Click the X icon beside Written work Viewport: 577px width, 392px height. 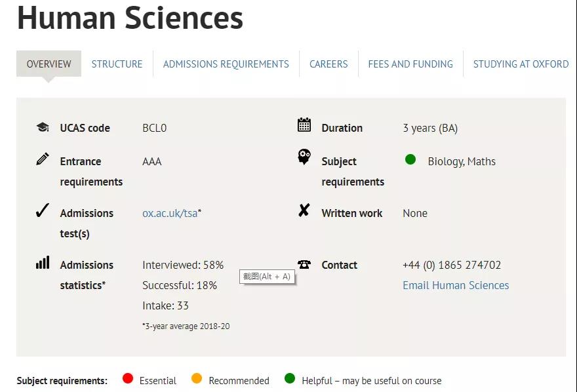click(304, 210)
